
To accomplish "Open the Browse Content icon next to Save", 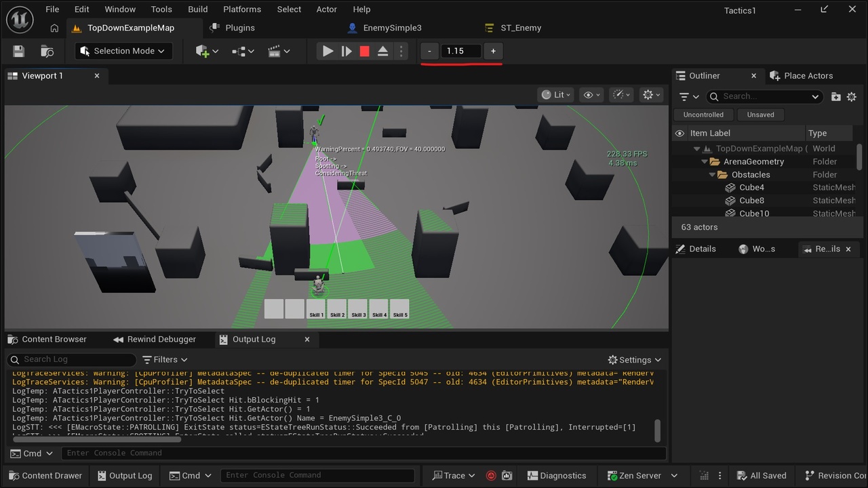I will (47, 51).
